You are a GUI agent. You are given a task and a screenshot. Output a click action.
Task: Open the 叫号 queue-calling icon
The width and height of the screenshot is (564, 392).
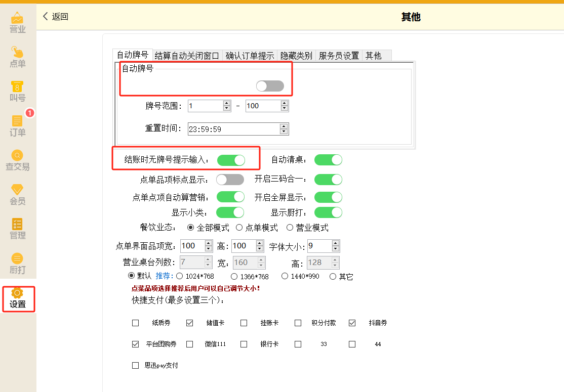18,91
